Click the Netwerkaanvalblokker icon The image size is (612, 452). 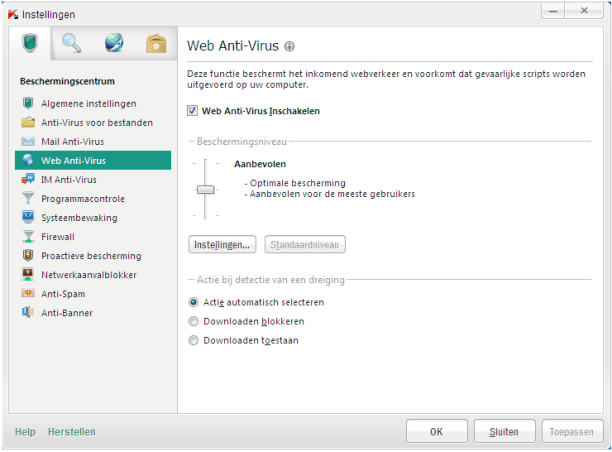pos(28,275)
